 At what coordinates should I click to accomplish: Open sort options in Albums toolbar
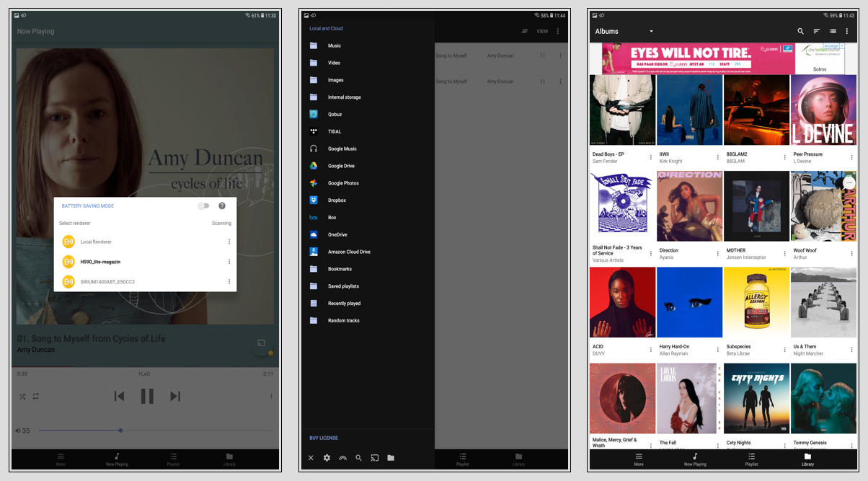[x=817, y=32]
